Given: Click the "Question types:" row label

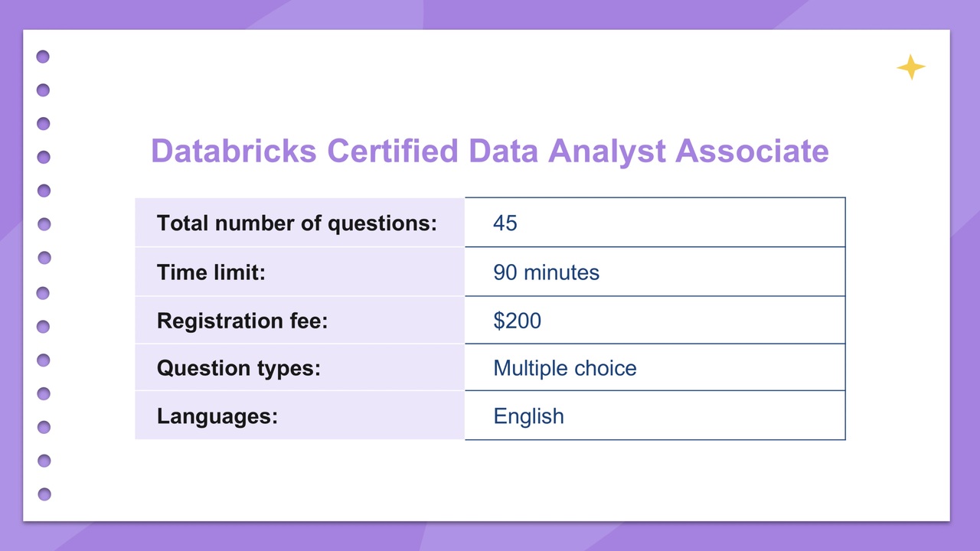Looking at the screenshot, I should pyautogui.click(x=238, y=368).
